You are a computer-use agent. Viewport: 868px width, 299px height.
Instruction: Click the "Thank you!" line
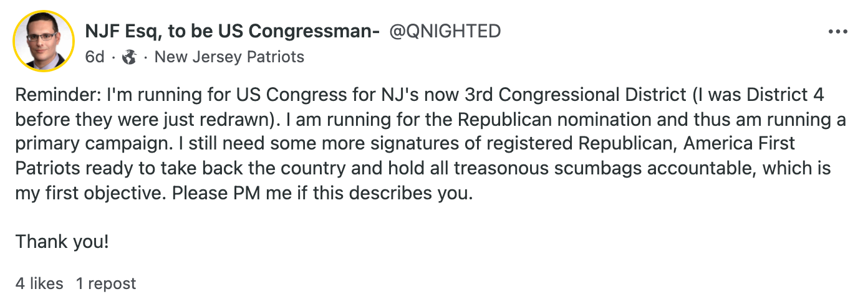coord(62,241)
